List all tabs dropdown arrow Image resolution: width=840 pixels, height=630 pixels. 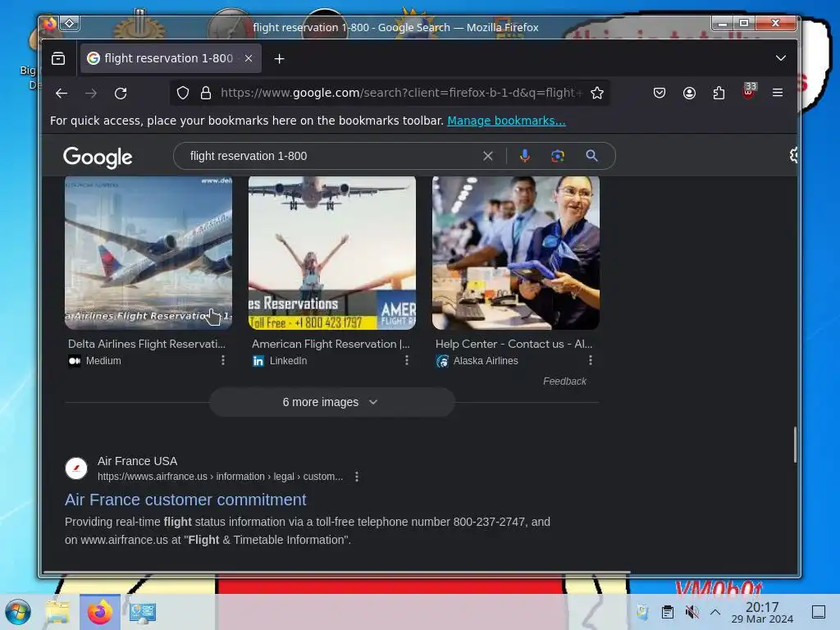[781, 58]
